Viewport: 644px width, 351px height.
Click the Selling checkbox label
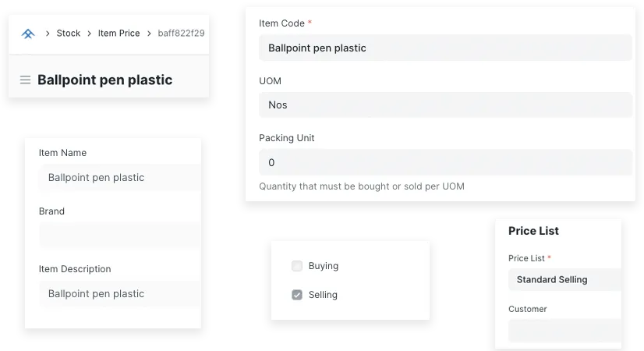[x=323, y=295]
